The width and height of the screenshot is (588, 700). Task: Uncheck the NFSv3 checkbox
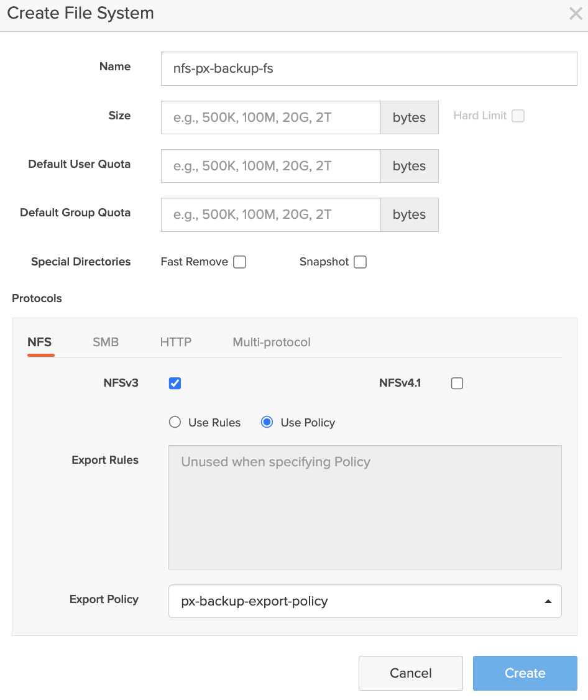click(175, 383)
